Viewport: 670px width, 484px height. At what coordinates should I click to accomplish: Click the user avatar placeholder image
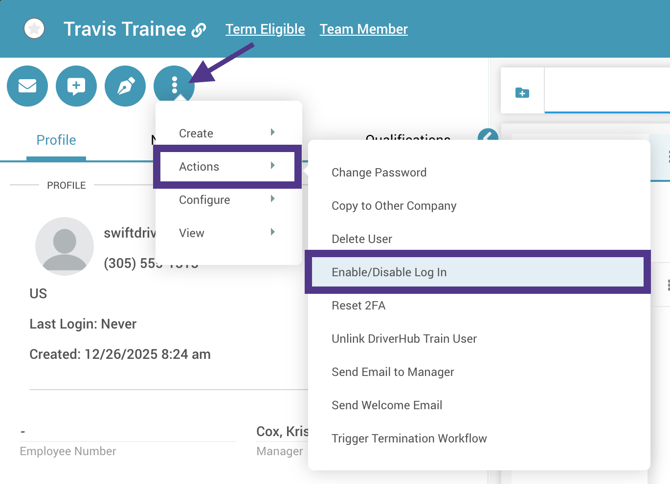point(64,245)
